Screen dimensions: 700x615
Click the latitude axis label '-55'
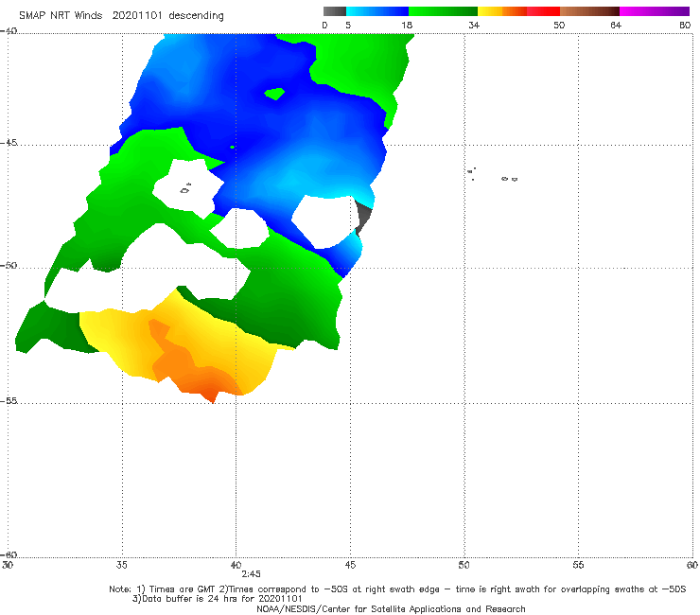point(9,400)
